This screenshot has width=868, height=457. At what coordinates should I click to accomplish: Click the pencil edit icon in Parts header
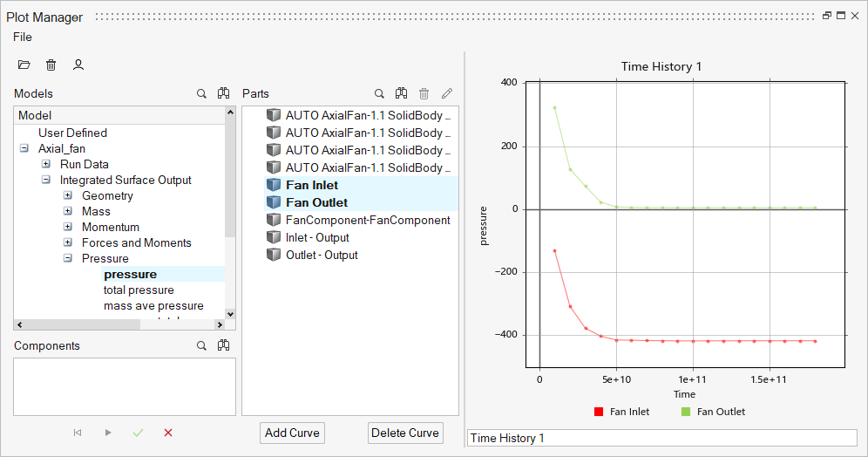447,93
